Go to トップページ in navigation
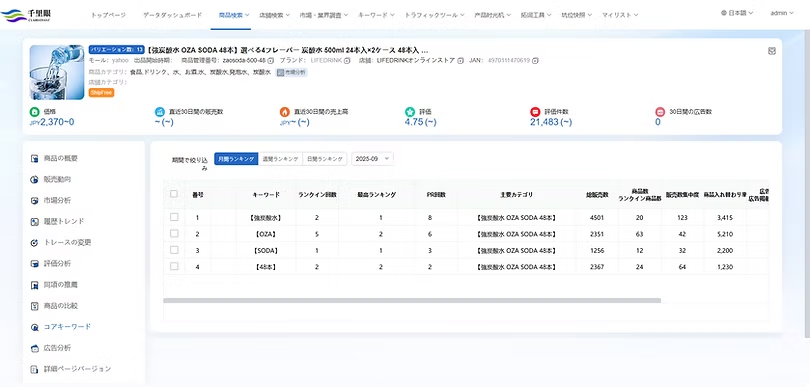This screenshot has height=387, width=810. [108, 15]
